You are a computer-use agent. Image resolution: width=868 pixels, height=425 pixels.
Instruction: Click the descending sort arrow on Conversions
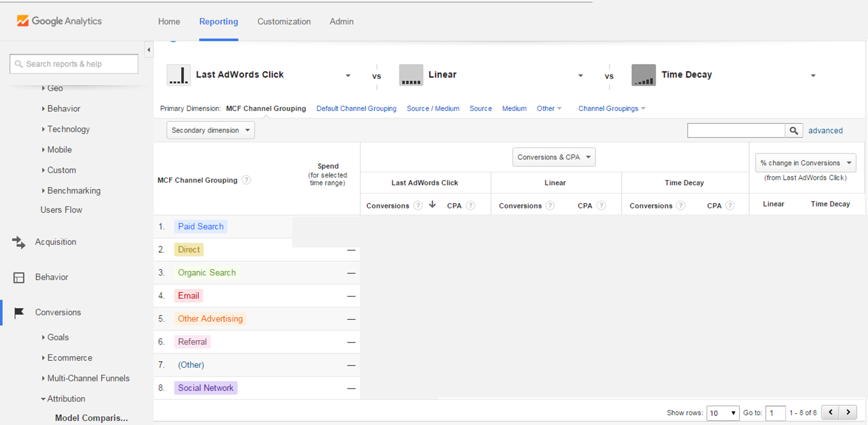432,205
